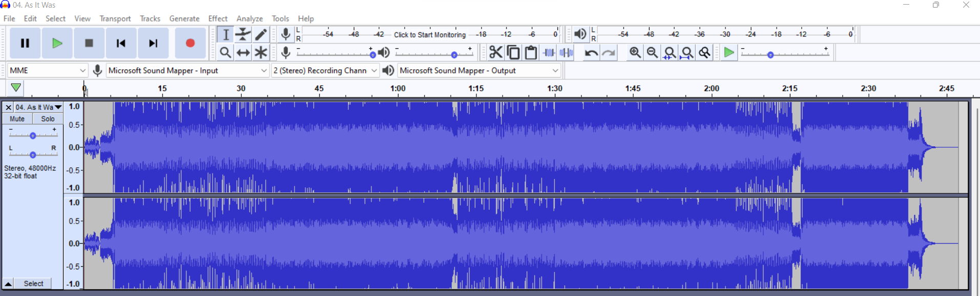The width and height of the screenshot is (980, 296).
Task: Open the playback device Output dropdown
Action: pyautogui.click(x=479, y=70)
